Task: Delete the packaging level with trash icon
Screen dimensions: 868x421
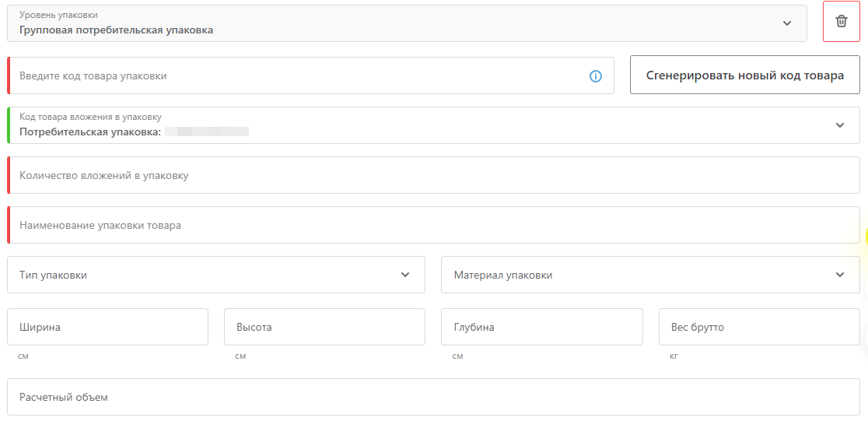Action: 841,22
